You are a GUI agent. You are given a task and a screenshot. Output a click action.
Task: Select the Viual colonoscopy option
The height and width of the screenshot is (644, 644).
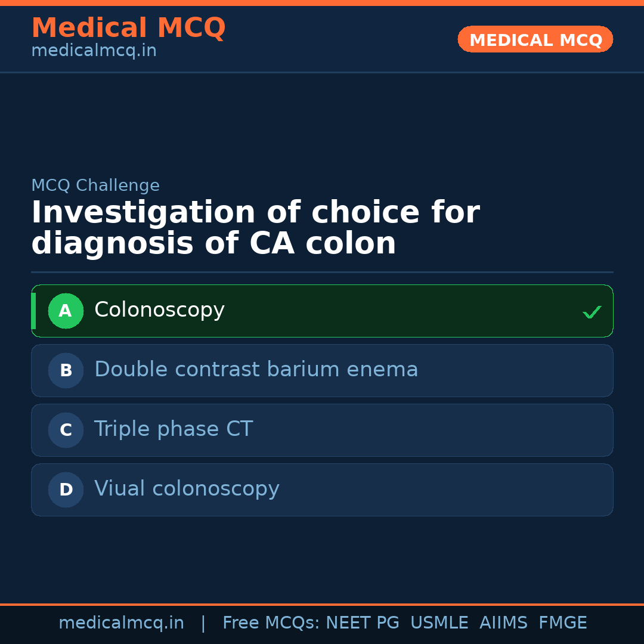322,490
